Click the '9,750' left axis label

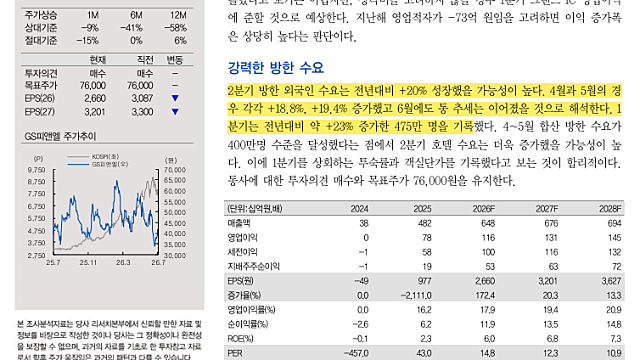click(x=36, y=170)
